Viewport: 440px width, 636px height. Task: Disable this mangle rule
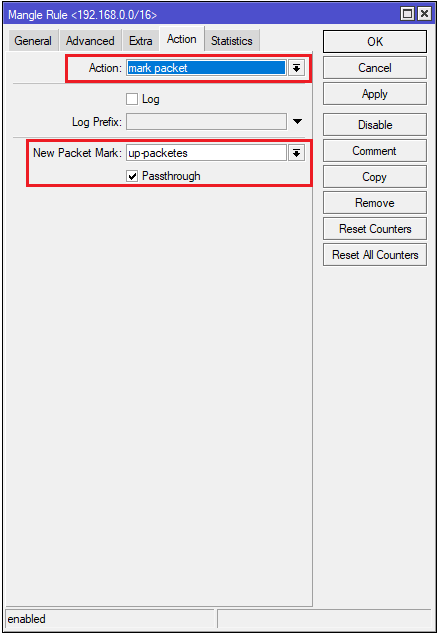(375, 125)
